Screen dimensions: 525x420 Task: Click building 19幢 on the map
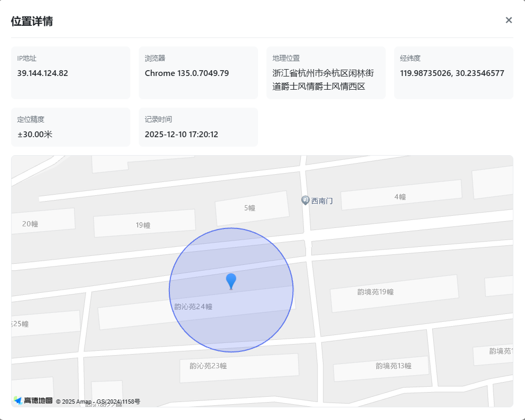143,225
